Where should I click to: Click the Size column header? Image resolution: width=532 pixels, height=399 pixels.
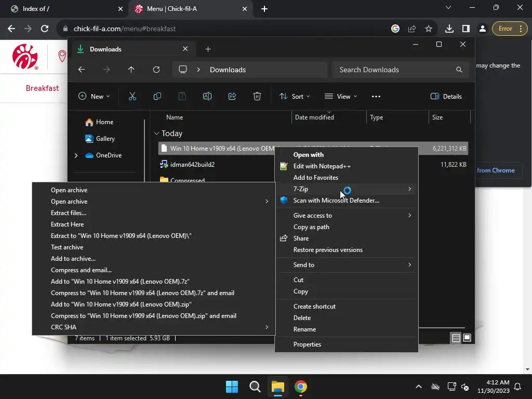(x=437, y=117)
